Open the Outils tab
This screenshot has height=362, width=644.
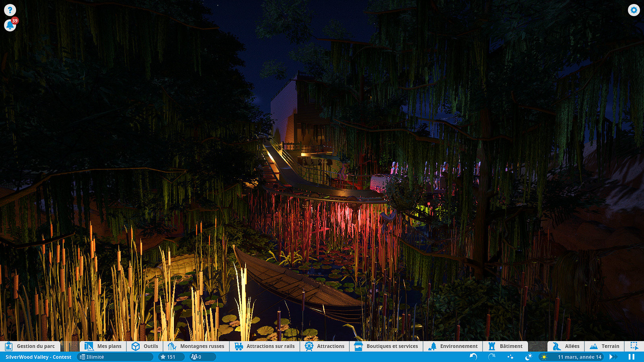(x=145, y=346)
